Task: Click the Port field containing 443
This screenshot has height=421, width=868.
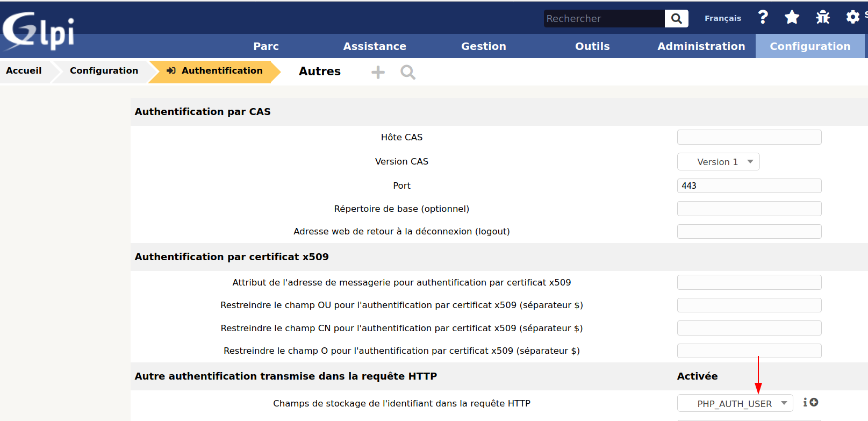Action: click(x=749, y=185)
